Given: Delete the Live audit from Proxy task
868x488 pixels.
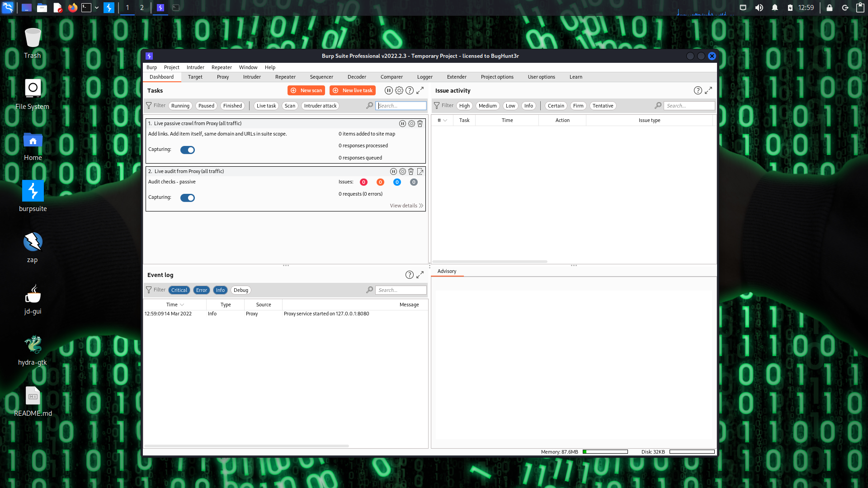Looking at the screenshot, I should click(x=411, y=171).
